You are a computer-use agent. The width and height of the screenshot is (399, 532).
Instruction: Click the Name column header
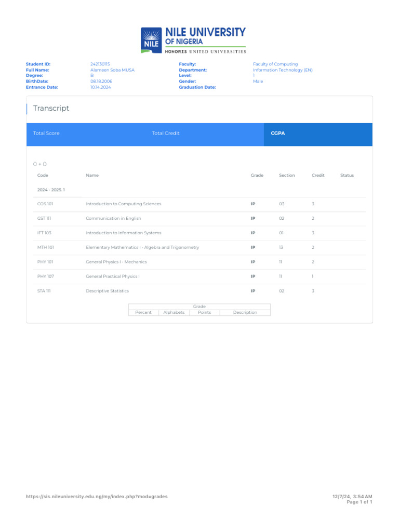click(92, 176)
